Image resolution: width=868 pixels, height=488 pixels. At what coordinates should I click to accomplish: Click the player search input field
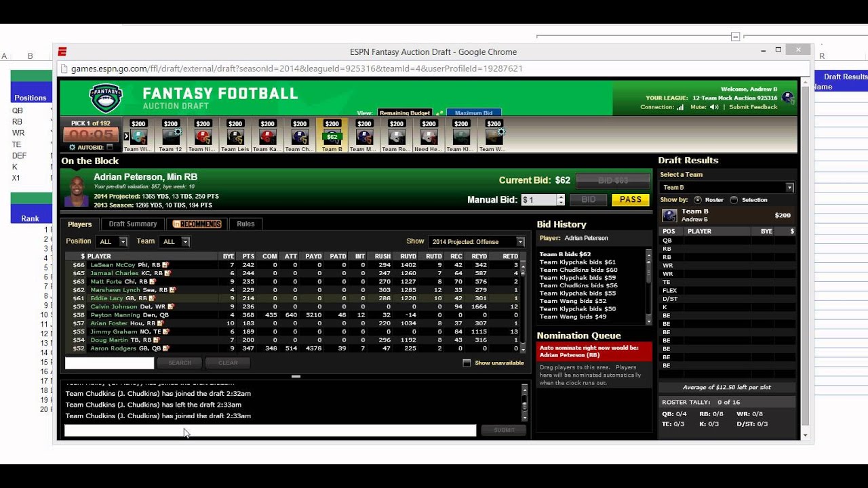pyautogui.click(x=109, y=363)
